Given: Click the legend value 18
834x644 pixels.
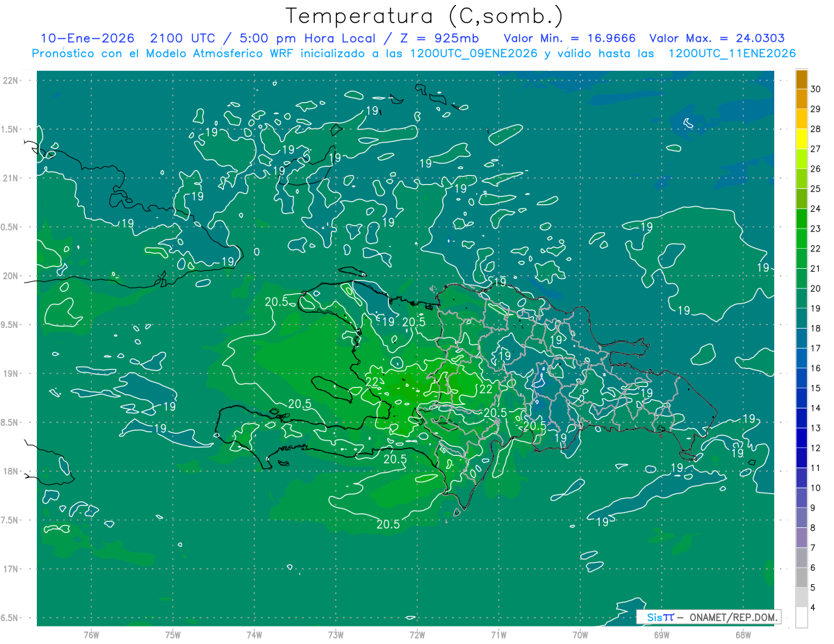Looking at the screenshot, I should 815,328.
